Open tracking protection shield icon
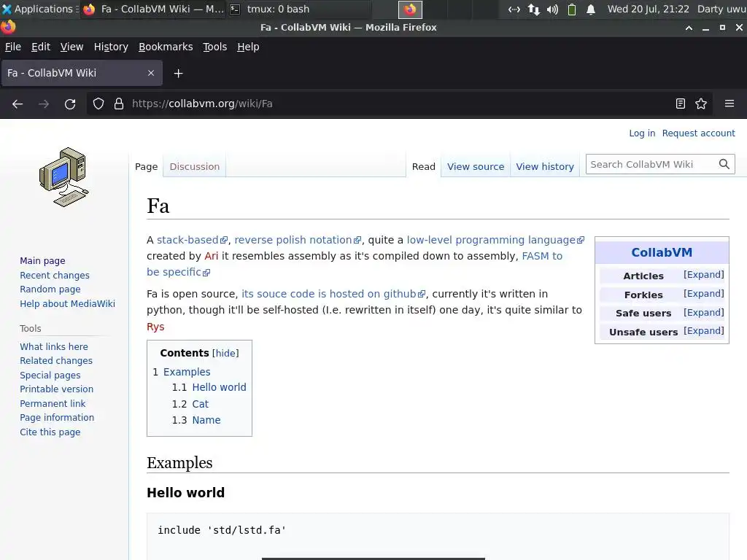747x560 pixels. (x=98, y=104)
